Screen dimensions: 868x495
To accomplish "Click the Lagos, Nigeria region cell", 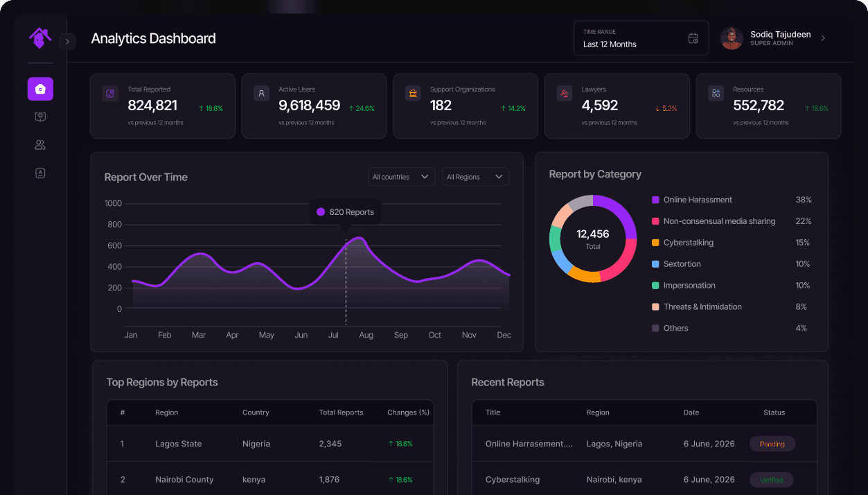I will [614, 444].
